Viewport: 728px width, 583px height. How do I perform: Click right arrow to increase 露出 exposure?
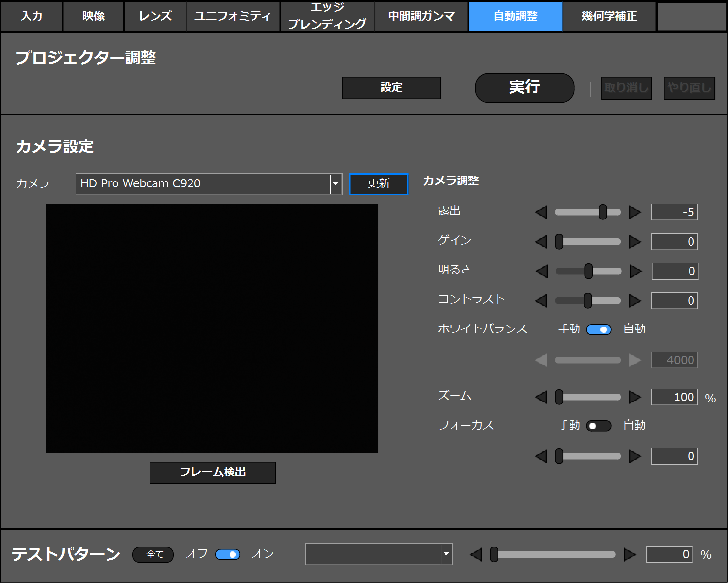click(x=635, y=212)
